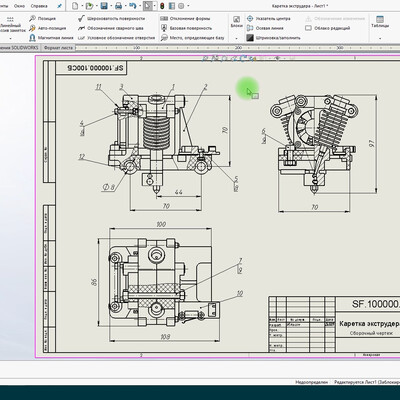The height and width of the screenshot is (400, 400).
Task: Click the Магнитная линия label
Action: coord(56,38)
